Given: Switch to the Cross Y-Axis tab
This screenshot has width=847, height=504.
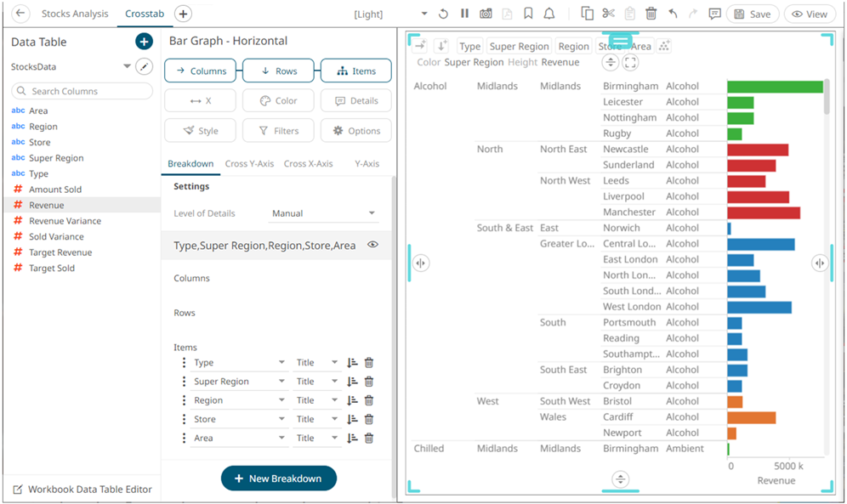Looking at the screenshot, I should click(x=249, y=163).
